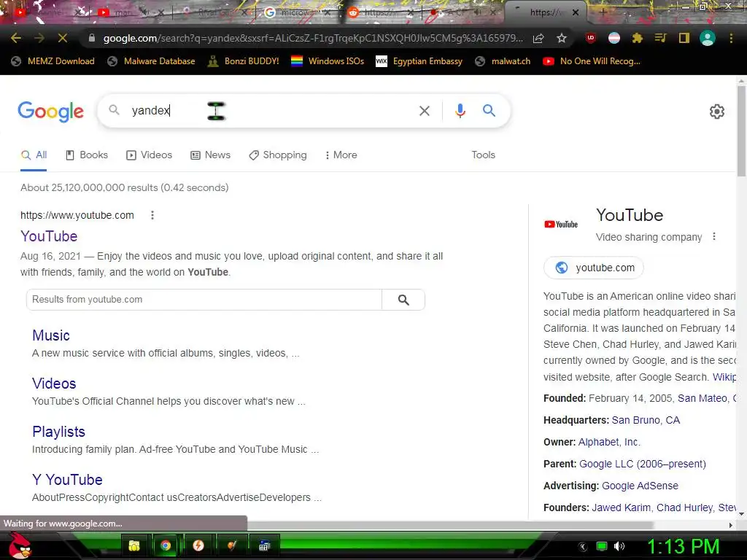Open the Egyptian Embassy bookmark

coord(419,61)
